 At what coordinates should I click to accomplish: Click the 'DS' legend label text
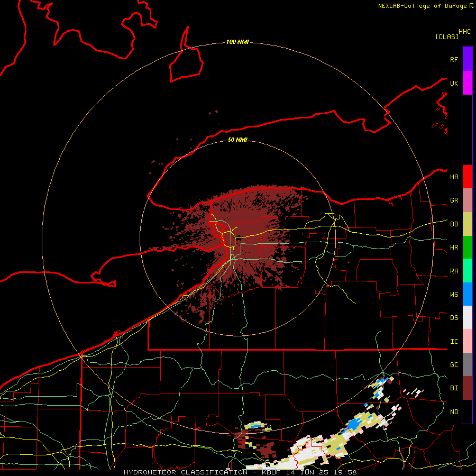[454, 318]
